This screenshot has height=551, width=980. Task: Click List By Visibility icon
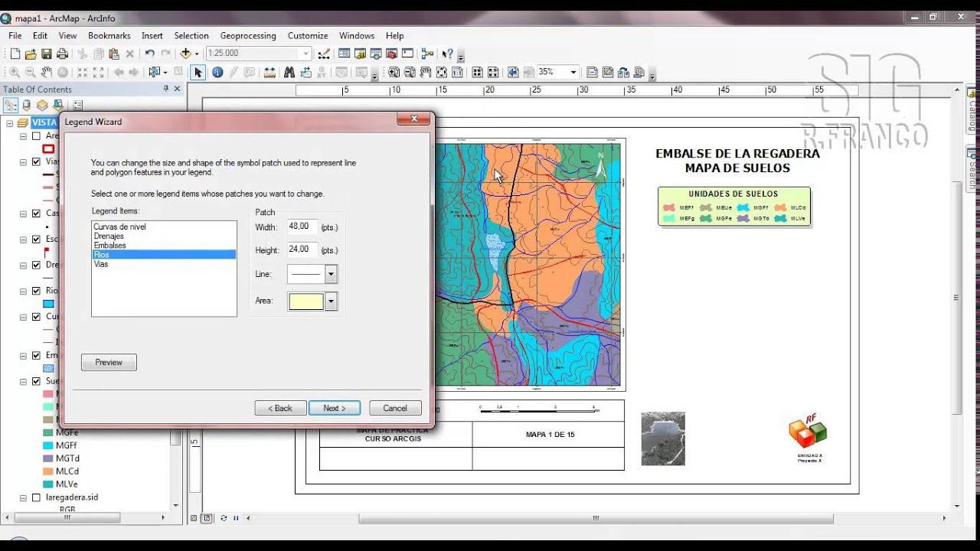pos(42,105)
